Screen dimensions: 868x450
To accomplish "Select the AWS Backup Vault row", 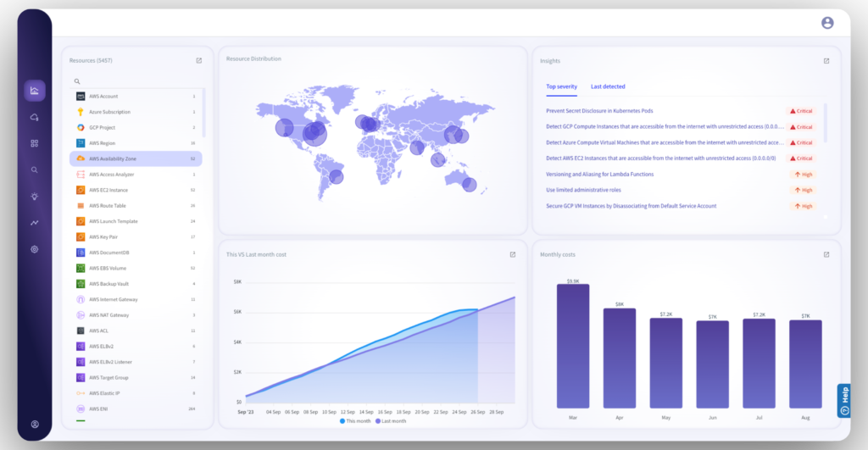I will (136, 284).
